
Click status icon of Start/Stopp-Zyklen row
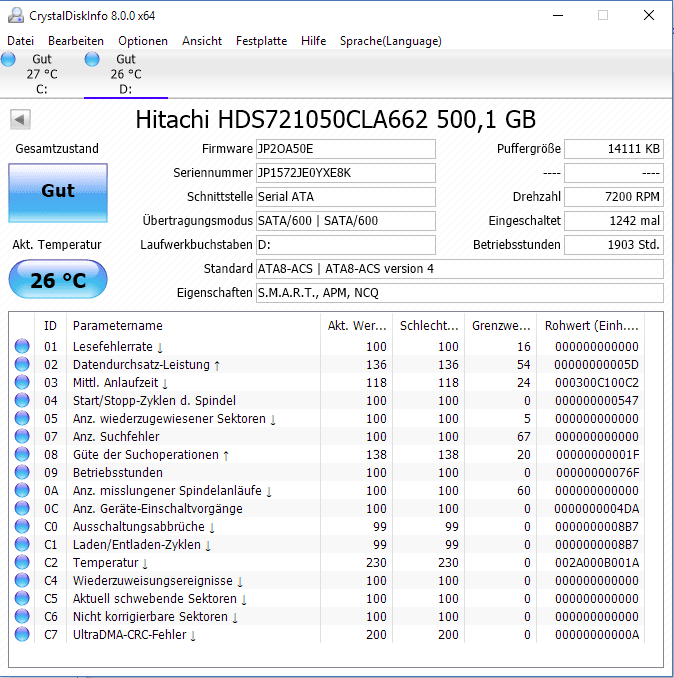pyautogui.click(x=22, y=400)
